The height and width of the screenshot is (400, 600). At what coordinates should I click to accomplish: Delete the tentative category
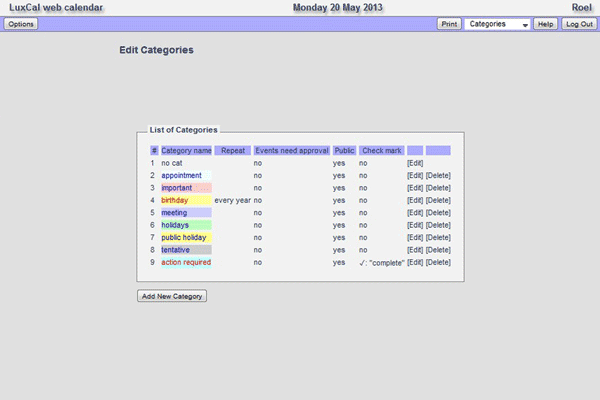(x=438, y=250)
